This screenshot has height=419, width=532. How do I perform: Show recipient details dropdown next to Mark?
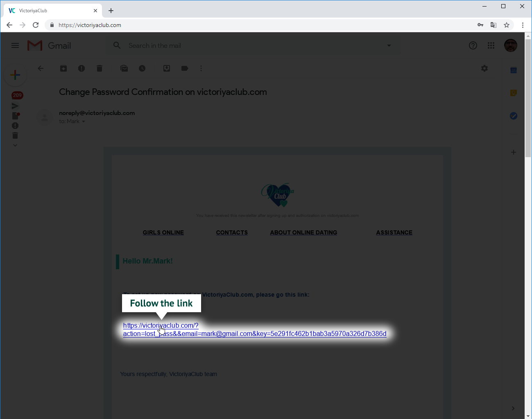point(84,122)
